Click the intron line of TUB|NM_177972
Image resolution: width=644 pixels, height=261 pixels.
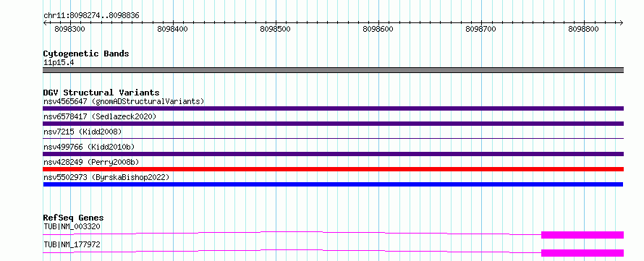click(292, 250)
